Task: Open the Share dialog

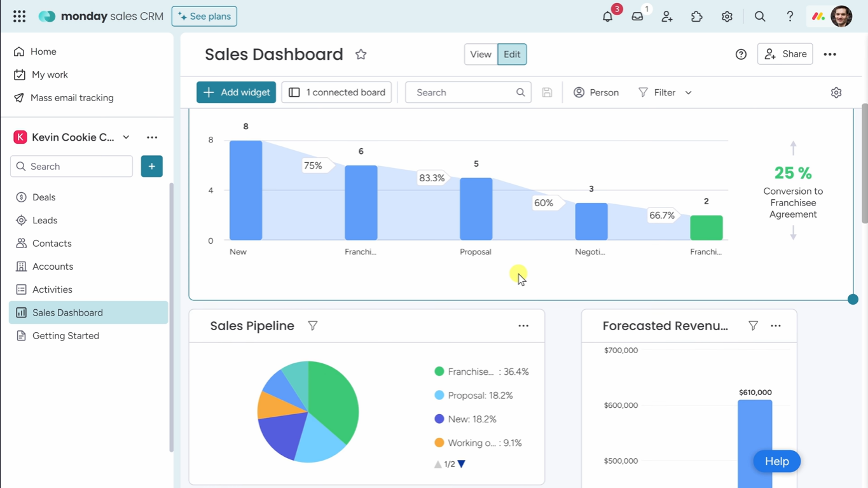Action: point(785,54)
